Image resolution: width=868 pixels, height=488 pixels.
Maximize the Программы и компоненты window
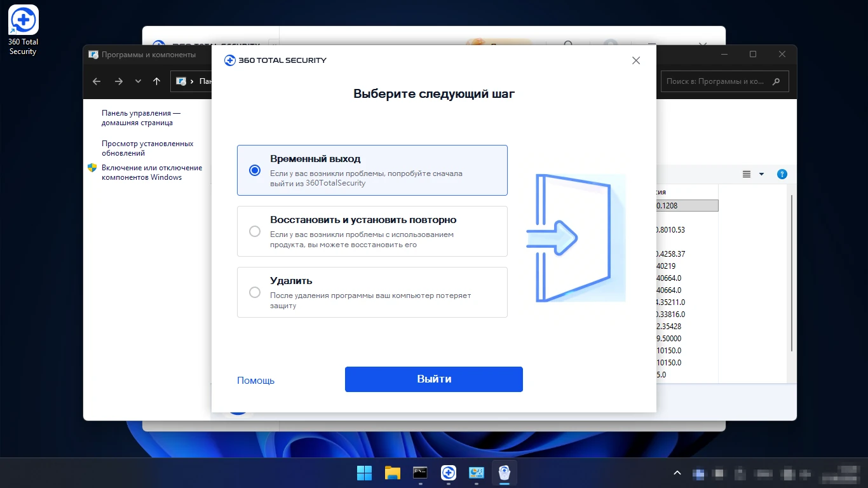coord(753,55)
